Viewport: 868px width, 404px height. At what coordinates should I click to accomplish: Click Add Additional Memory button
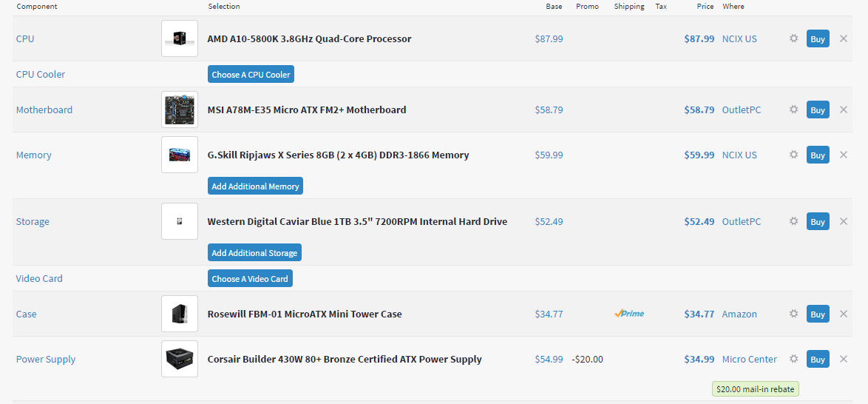coord(255,186)
